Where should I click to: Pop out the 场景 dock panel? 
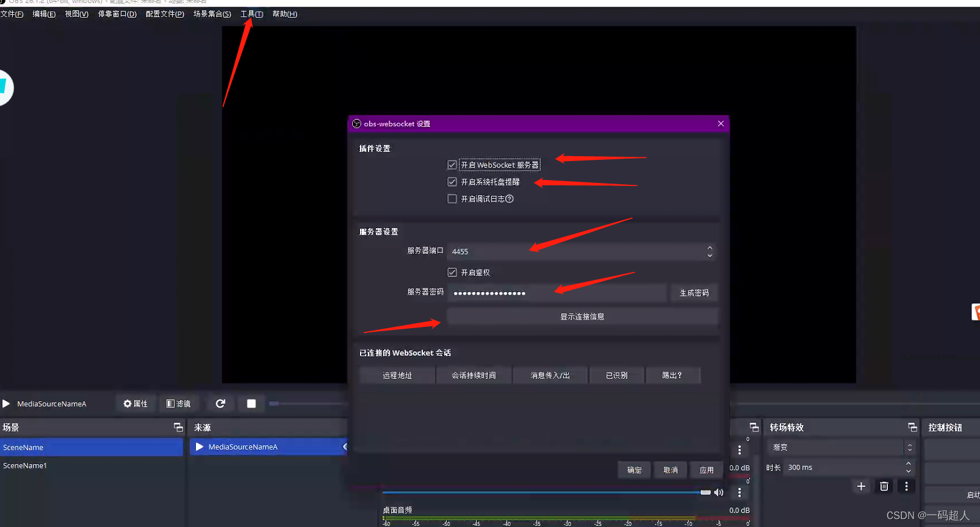coord(178,427)
